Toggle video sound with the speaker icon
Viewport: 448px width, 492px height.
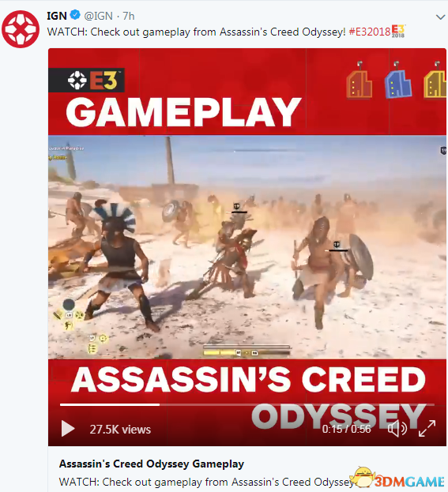(397, 429)
